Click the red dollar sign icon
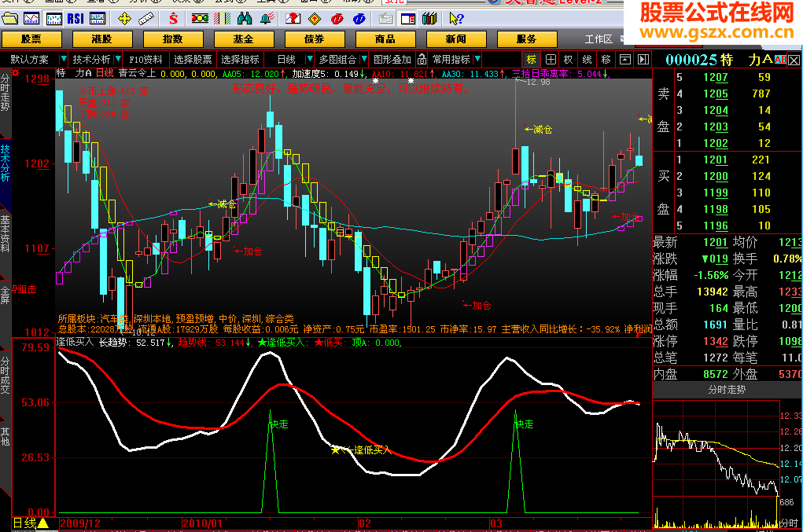The width and height of the screenshot is (803, 532). click(173, 20)
